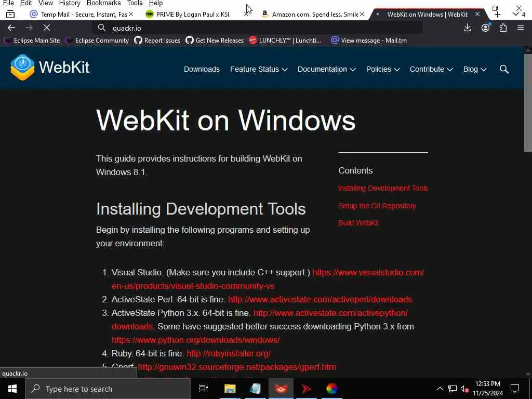This screenshot has height=399, width=532.
Task: Click the Windows taskbar search box
Action: pyautogui.click(x=108, y=389)
